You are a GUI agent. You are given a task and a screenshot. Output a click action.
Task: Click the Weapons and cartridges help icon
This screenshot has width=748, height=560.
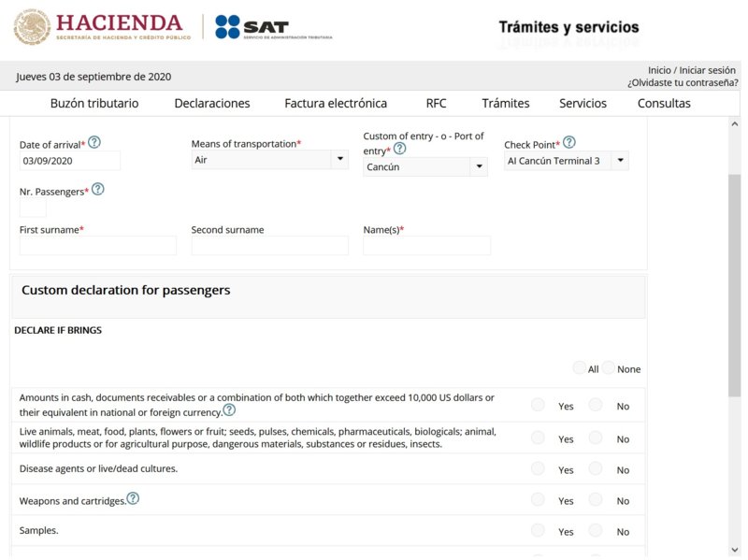pyautogui.click(x=133, y=499)
